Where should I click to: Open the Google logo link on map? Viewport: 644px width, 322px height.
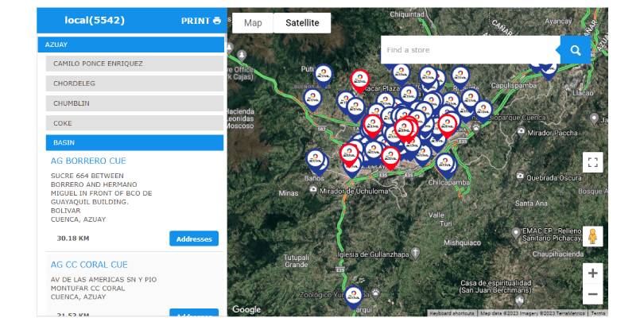tap(246, 309)
